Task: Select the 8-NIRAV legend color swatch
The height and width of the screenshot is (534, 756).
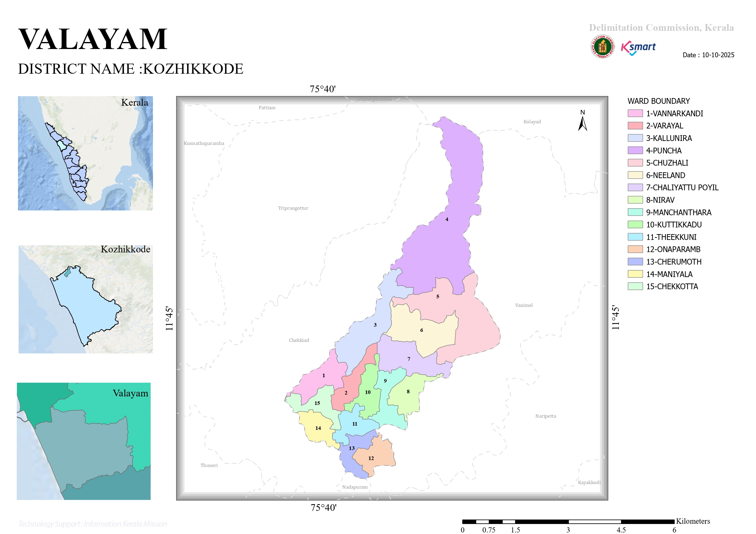Action: coord(635,200)
